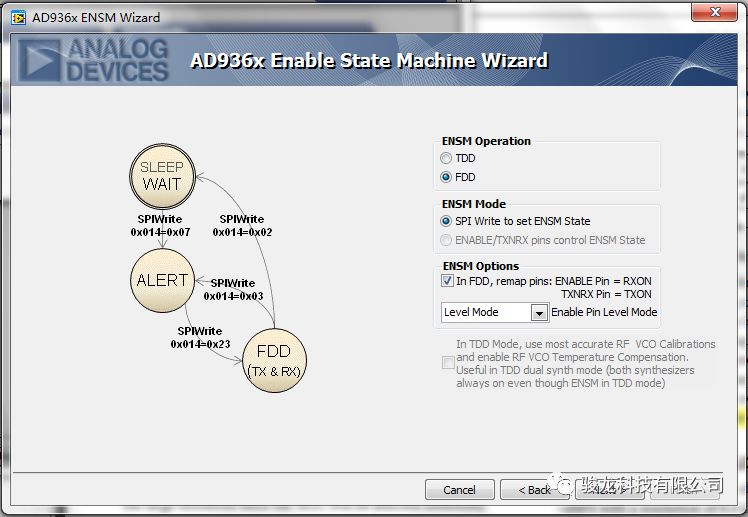Toggle the TDD accurate RF VCO Calibrations checkbox
This screenshot has width=748, height=517.
click(x=448, y=363)
